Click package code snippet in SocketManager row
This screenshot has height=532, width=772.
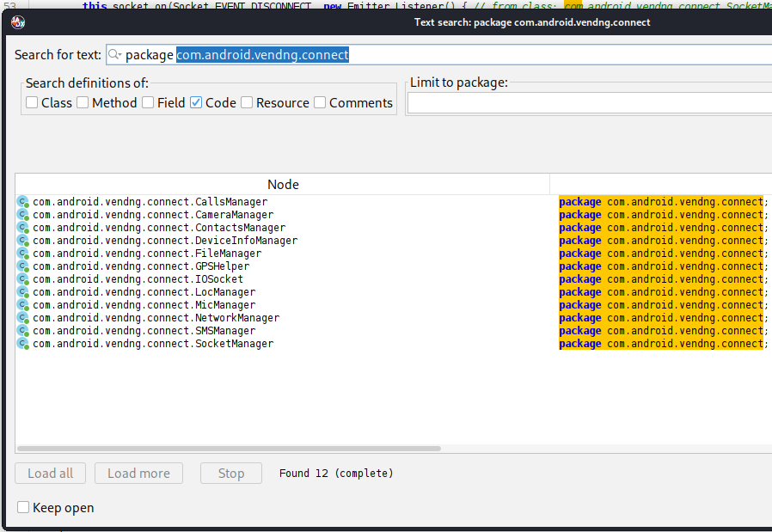pos(663,344)
